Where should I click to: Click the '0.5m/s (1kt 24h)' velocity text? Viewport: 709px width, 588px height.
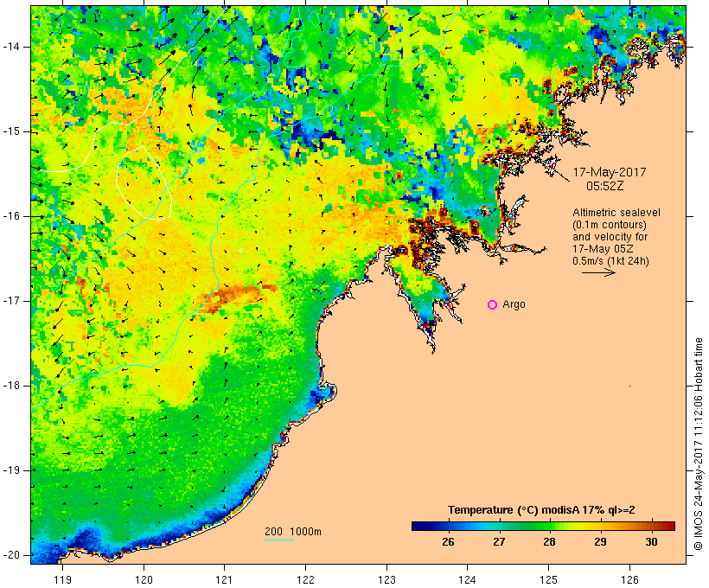tap(610, 261)
